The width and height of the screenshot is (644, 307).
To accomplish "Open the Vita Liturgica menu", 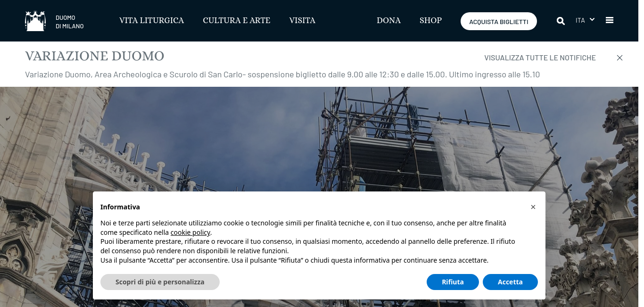I will coord(152,21).
